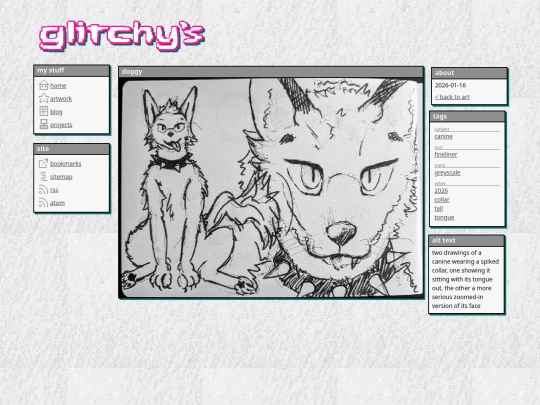Image resolution: width=540 pixels, height=405 pixels.
Task: Select the canine tag
Action: click(x=444, y=137)
